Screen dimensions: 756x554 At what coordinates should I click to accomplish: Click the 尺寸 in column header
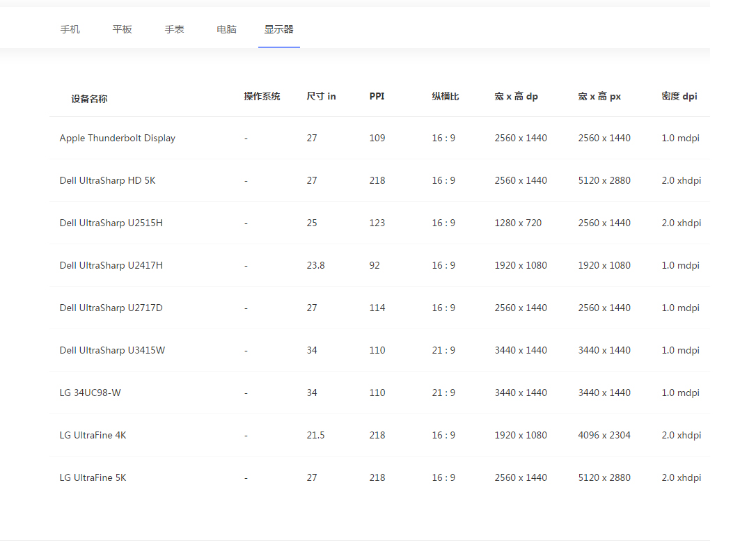point(321,96)
